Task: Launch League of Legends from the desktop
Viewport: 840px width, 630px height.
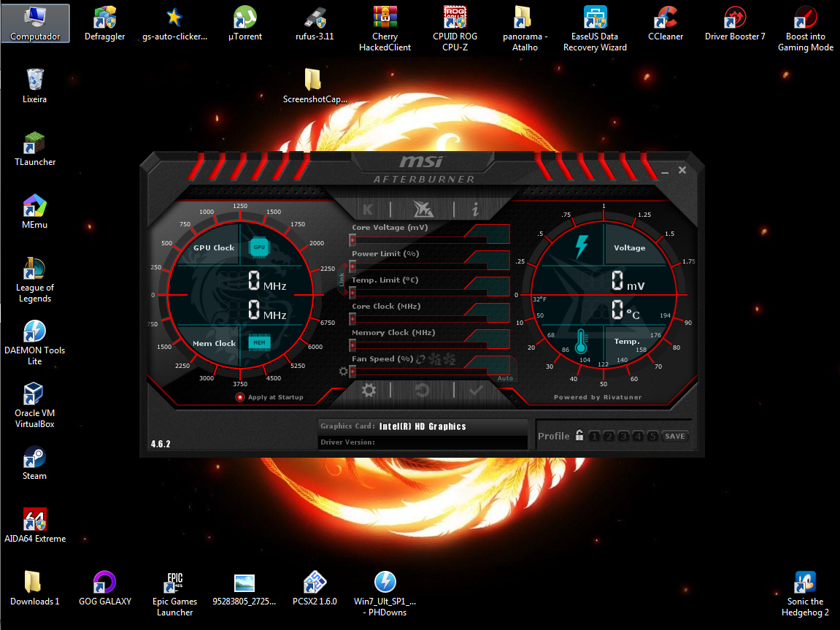Action: (x=35, y=280)
